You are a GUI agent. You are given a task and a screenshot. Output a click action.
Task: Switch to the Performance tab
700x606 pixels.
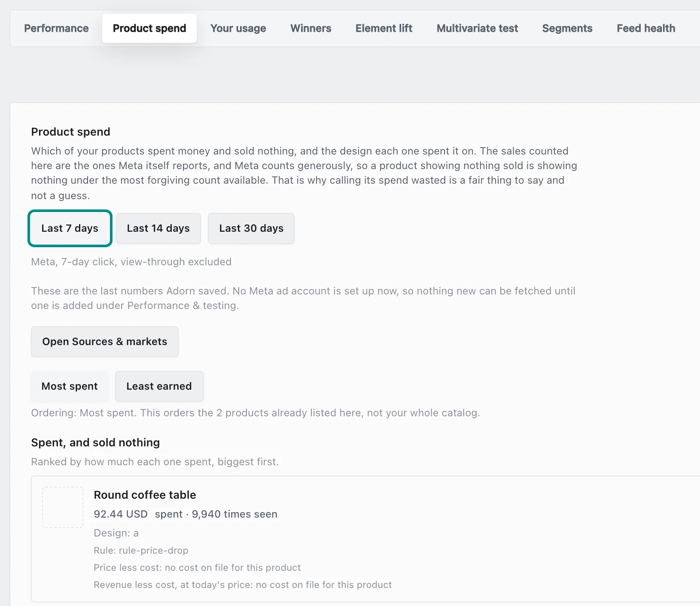pos(56,28)
